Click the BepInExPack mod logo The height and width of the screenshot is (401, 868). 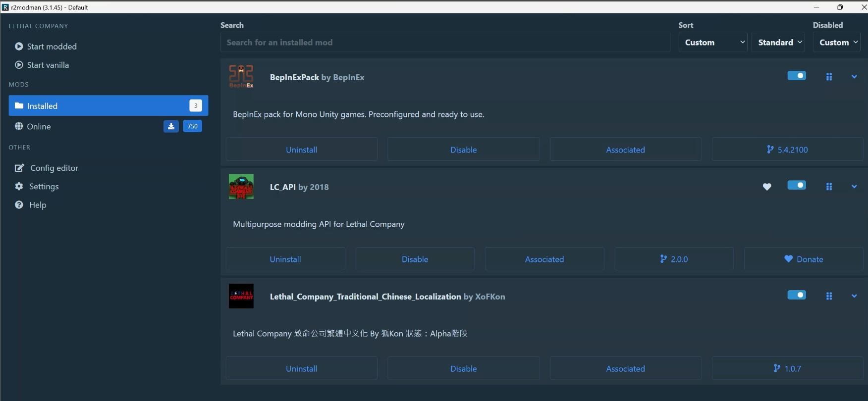(x=241, y=77)
